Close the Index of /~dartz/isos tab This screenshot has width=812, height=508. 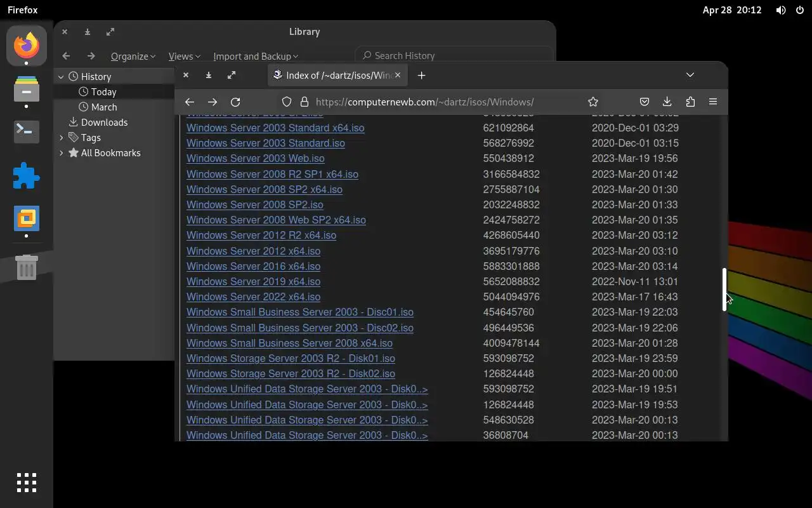tap(398, 75)
